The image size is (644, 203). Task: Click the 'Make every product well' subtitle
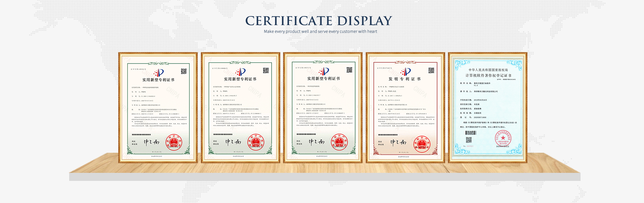click(x=320, y=31)
